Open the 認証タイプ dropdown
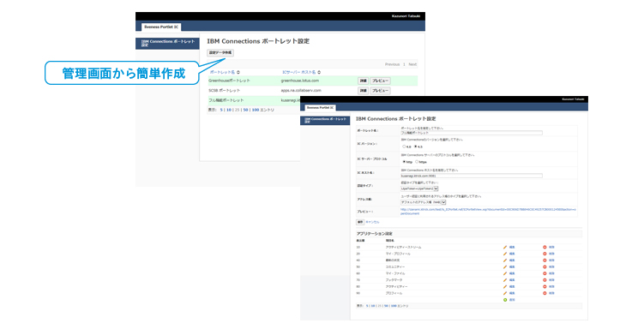Viewport: 644px width, 335px height. pyautogui.click(x=419, y=188)
